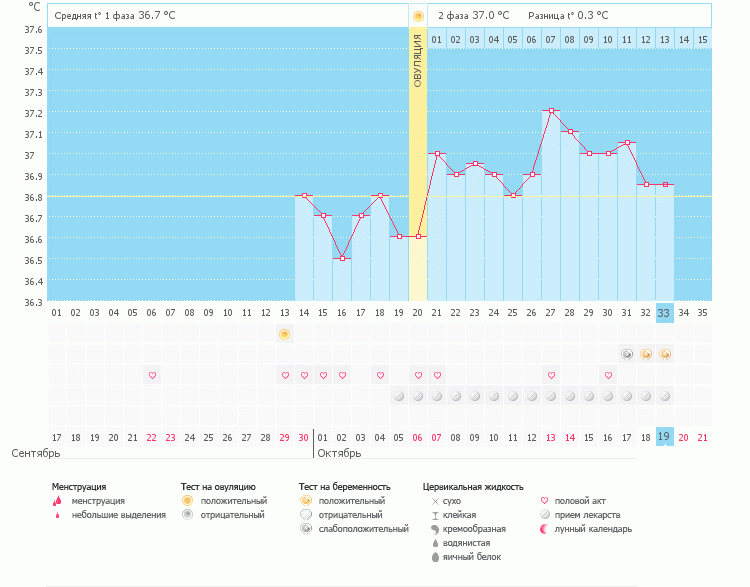Click the heart icon on cycle day 30
The image size is (750, 587).
point(608,376)
